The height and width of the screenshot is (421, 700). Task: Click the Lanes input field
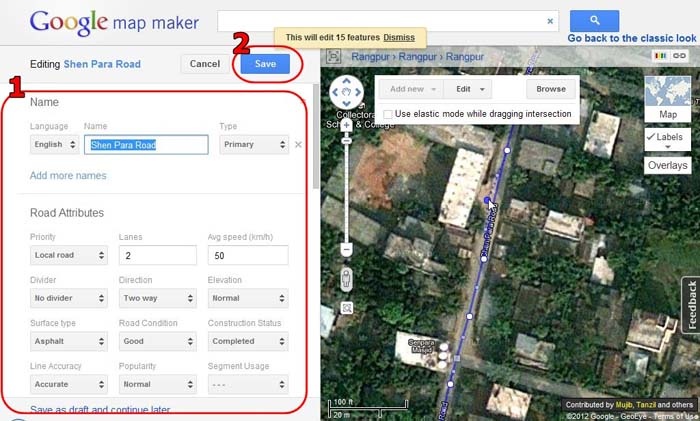point(158,255)
